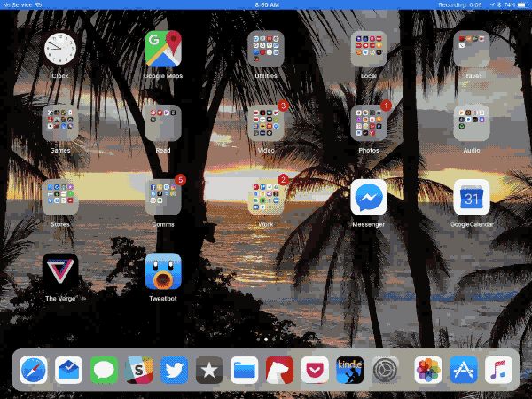This screenshot has width=532, height=399.
Task: Open the Travel folder
Action: pyautogui.click(x=472, y=49)
